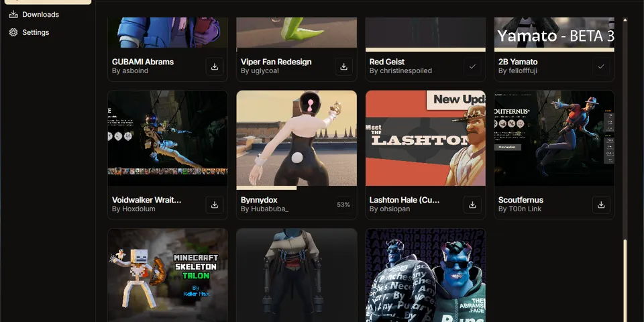Screen dimensions: 644x322
Task: Download the Viper Fan Redesign mod
Action: click(x=343, y=66)
